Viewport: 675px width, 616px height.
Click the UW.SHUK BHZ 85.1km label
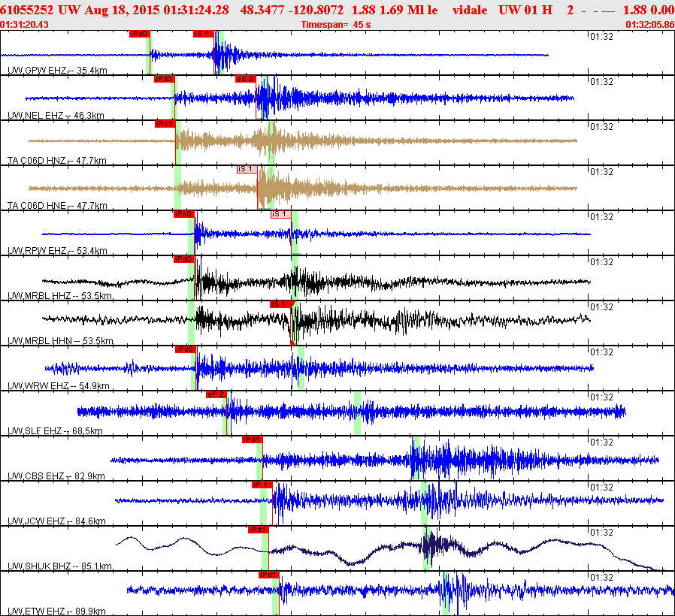point(59,566)
